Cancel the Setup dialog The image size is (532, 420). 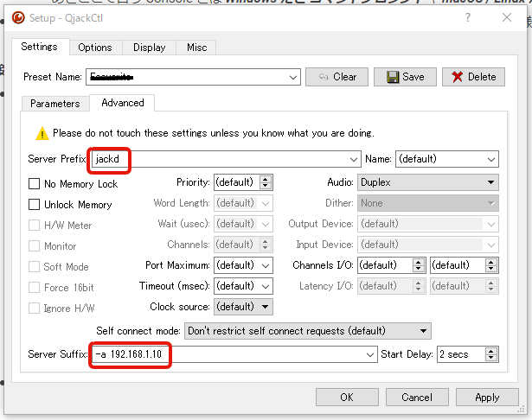[417, 397]
